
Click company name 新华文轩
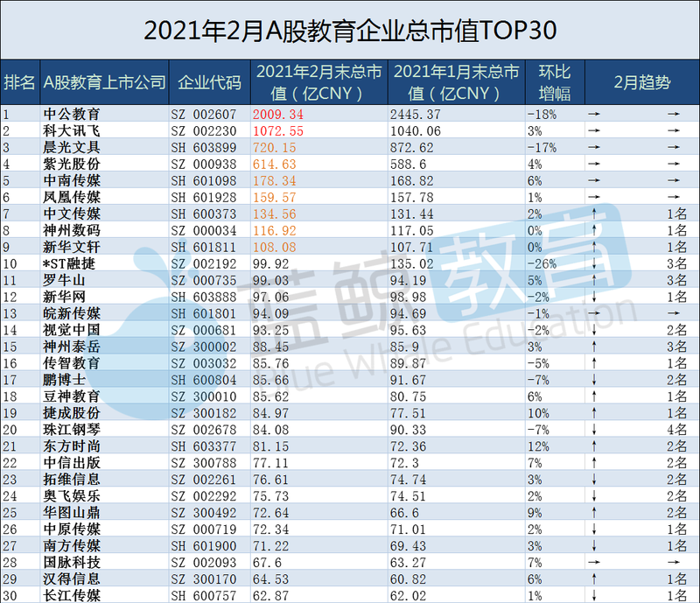72,247
